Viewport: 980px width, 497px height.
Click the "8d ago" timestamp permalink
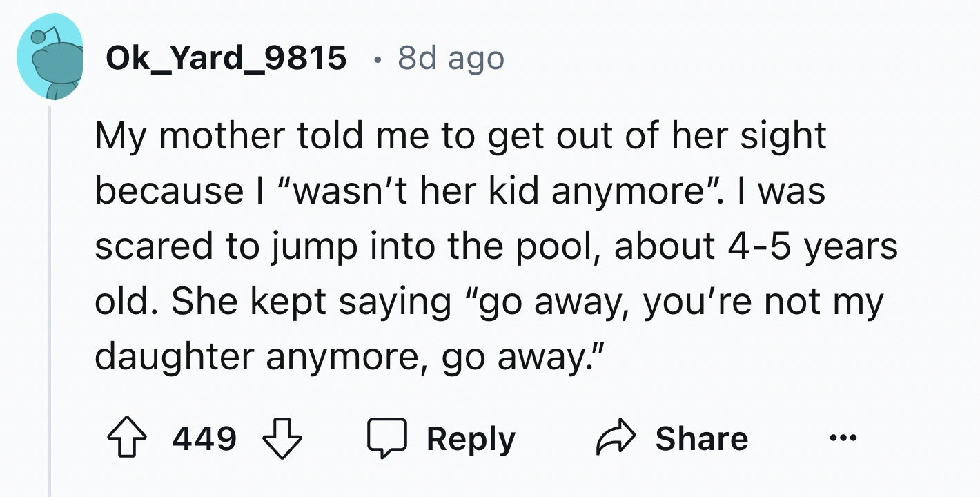(x=451, y=59)
